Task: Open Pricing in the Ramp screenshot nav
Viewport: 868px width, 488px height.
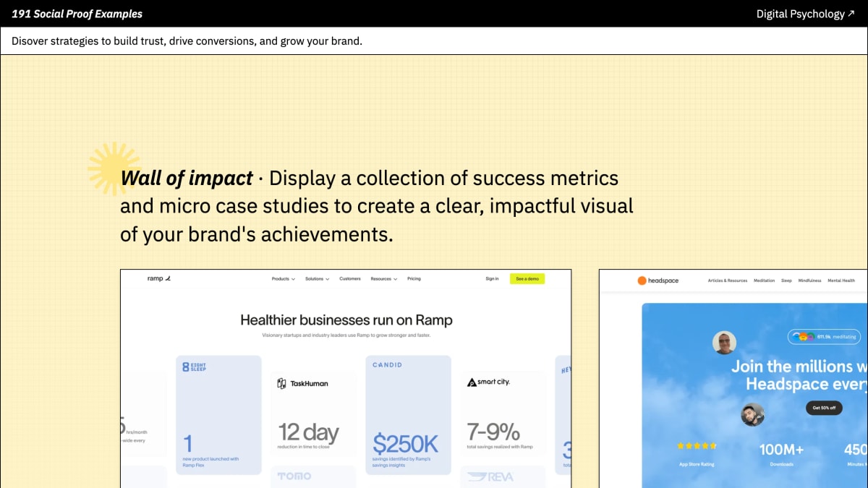Action: click(414, 278)
